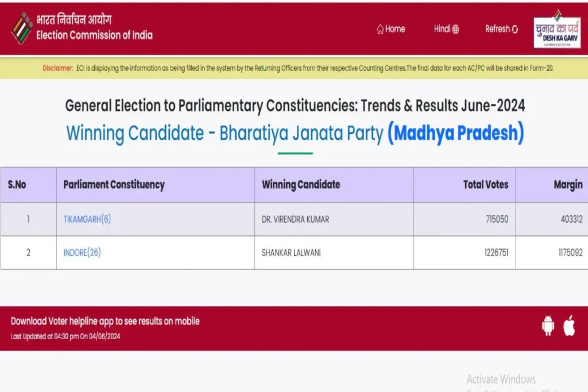Click the Refresh circular arrow icon
The width and height of the screenshot is (588, 392).
[515, 29]
